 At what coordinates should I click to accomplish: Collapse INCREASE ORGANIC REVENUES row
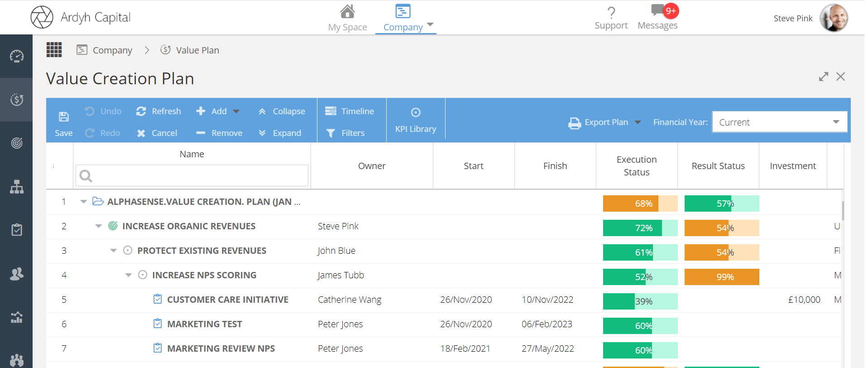click(x=98, y=226)
